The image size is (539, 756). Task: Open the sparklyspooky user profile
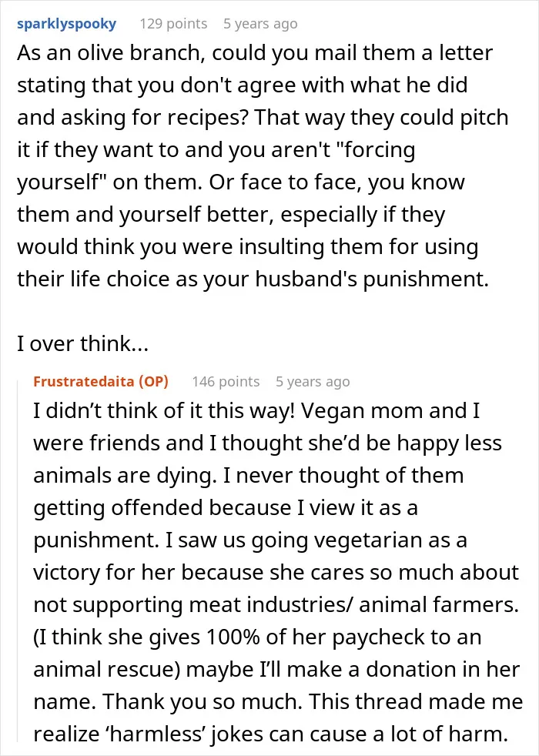[x=66, y=24]
